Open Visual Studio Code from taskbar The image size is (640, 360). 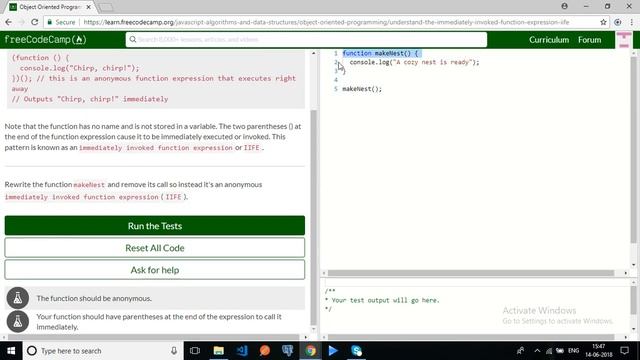(x=242, y=351)
